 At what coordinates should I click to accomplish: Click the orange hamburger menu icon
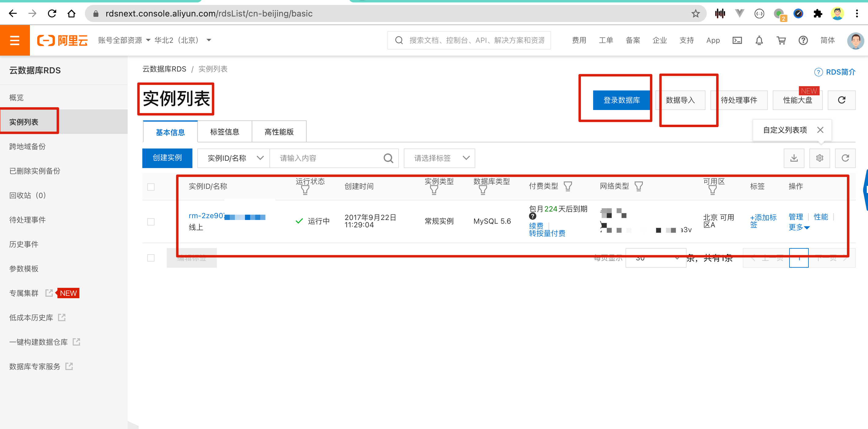pyautogui.click(x=14, y=40)
